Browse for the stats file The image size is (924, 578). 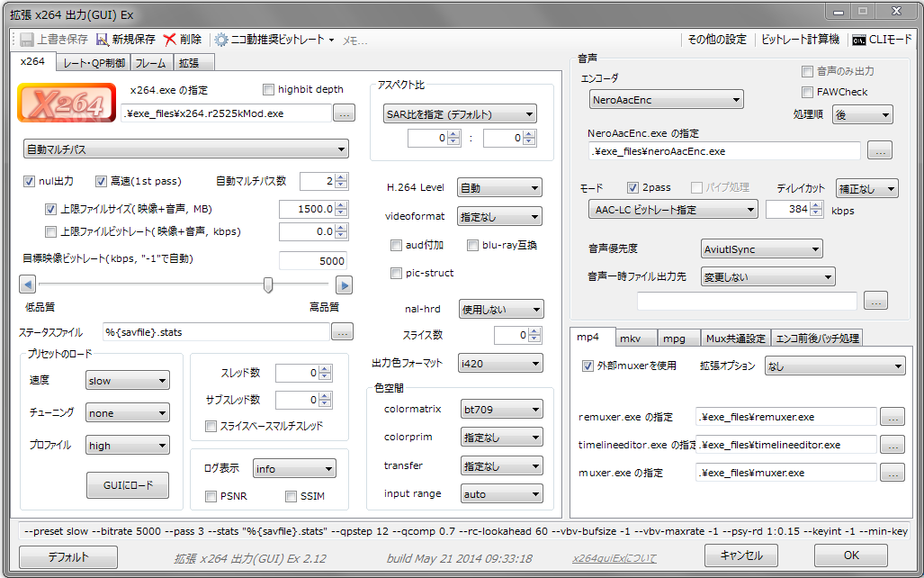[343, 332]
